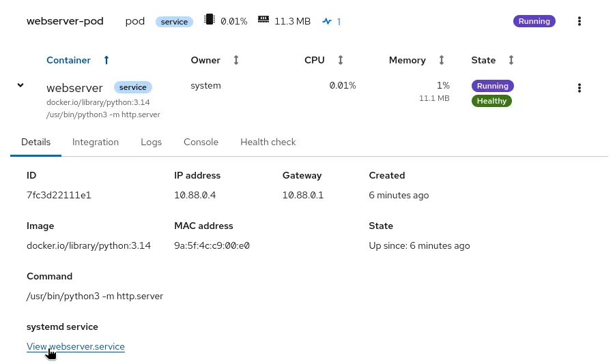Open the webserver container kebab menu

click(x=580, y=88)
